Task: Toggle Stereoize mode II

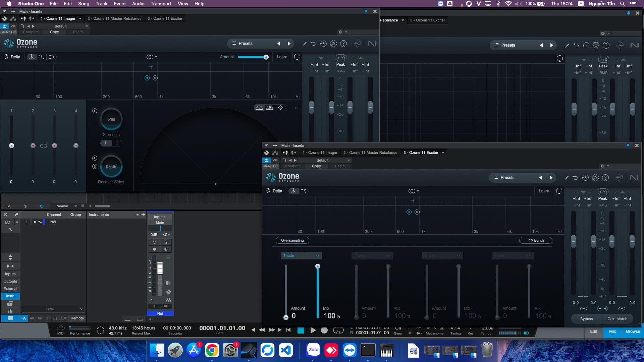Action: 116,143
